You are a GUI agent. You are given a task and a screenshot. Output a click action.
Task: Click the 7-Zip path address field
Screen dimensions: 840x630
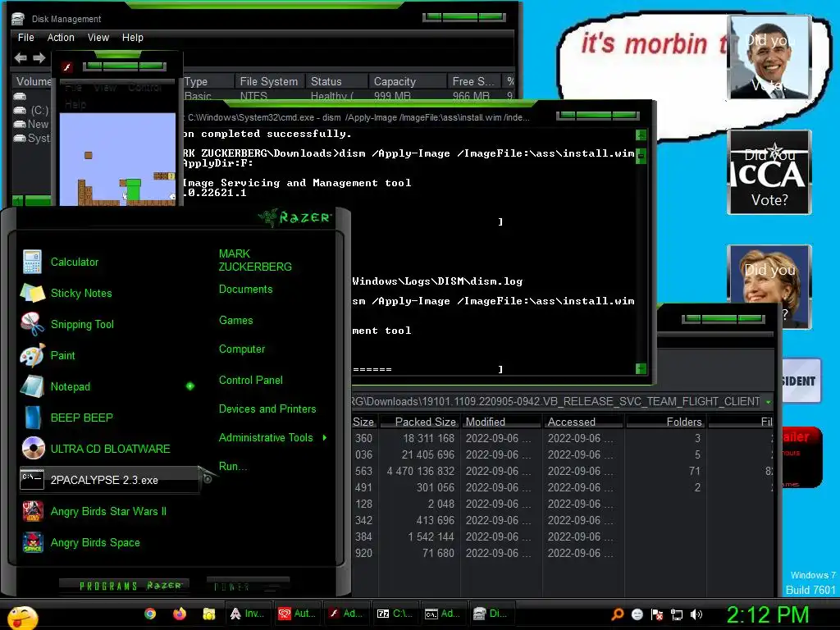557,402
